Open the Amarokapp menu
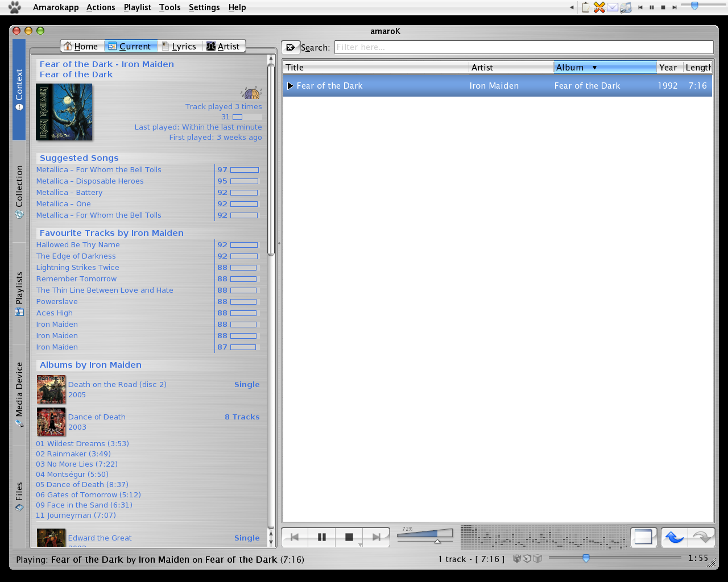Viewport: 728px width, 582px height. coord(56,7)
